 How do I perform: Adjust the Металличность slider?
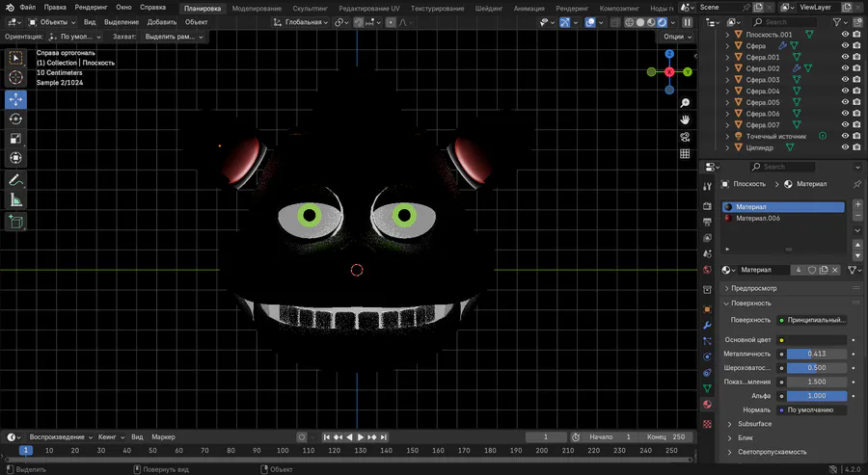pyautogui.click(x=817, y=354)
